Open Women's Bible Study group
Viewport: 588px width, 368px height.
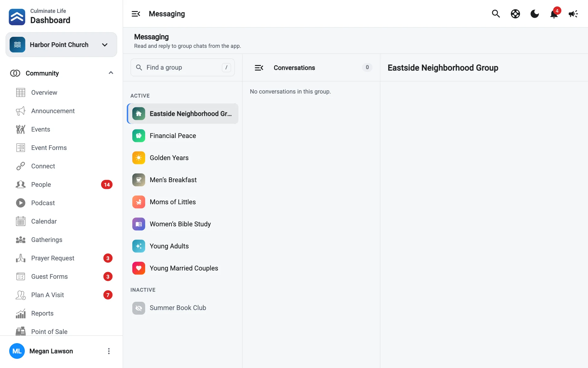point(183,224)
